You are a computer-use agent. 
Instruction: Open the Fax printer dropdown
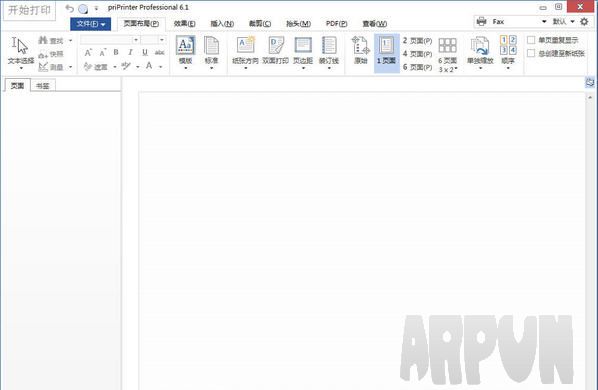point(544,22)
